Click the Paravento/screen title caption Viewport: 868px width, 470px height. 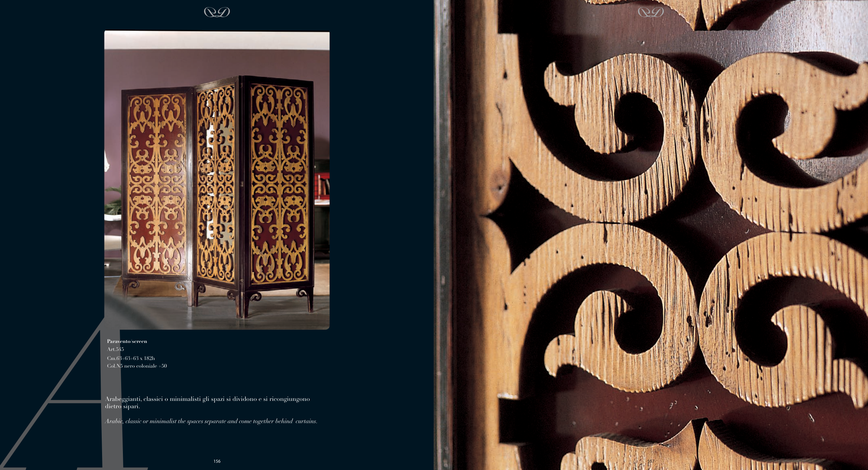tap(127, 341)
